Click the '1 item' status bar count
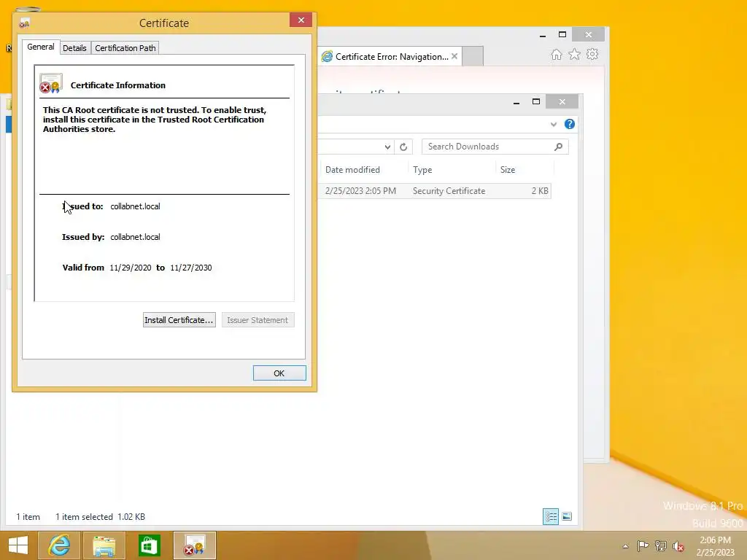This screenshot has width=747, height=560. click(28, 517)
